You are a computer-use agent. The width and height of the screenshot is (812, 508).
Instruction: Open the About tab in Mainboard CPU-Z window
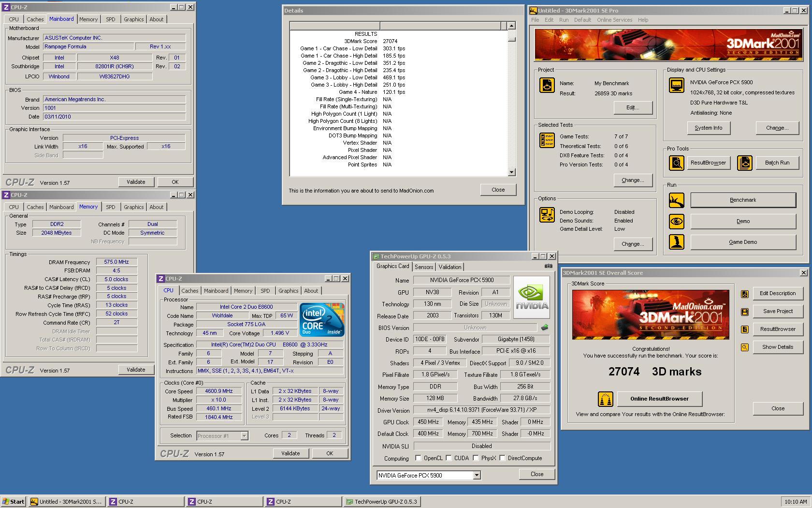coord(156,19)
